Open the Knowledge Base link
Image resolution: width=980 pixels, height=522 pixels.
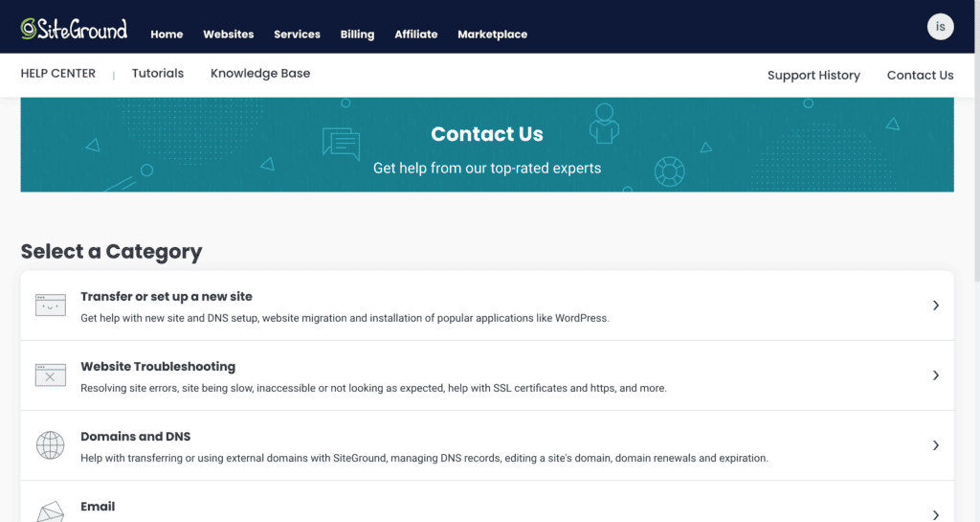(260, 73)
